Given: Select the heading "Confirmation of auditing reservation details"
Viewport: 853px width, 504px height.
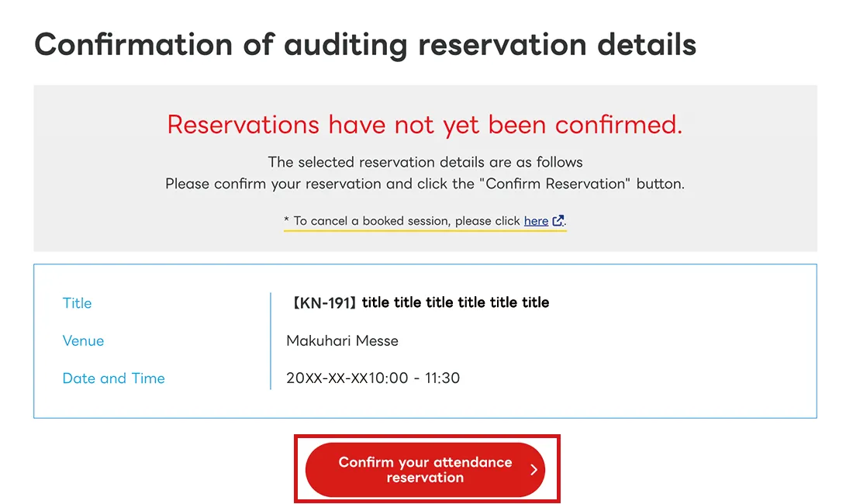Looking at the screenshot, I should click(x=364, y=44).
